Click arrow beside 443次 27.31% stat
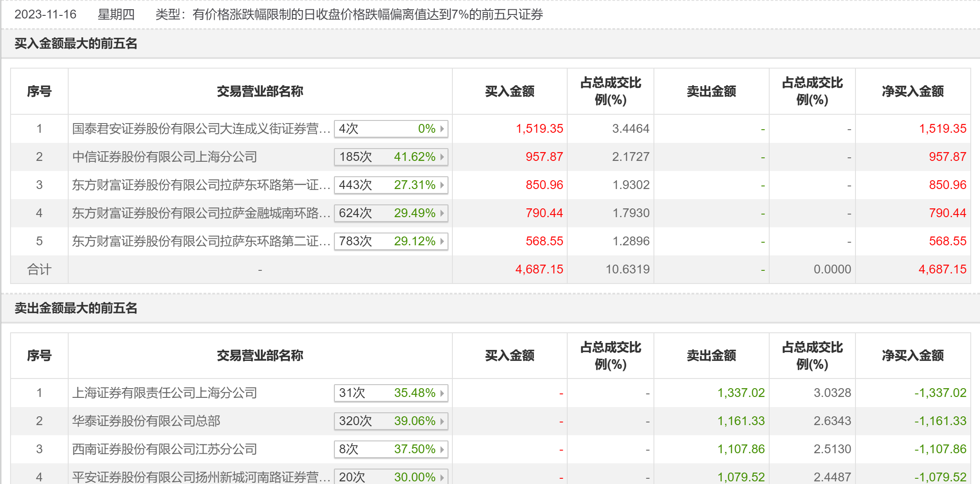980x484 pixels. pyautogui.click(x=442, y=185)
